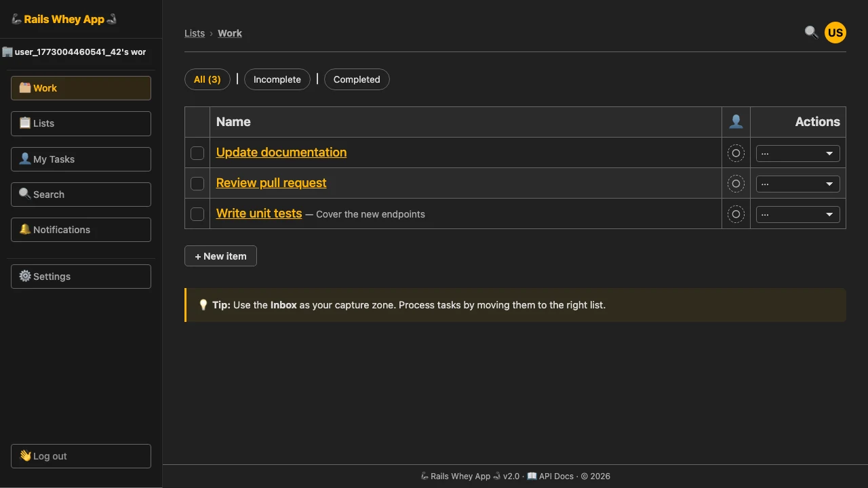This screenshot has width=868, height=488.
Task: Select the All (3) filter tab
Action: (x=208, y=79)
